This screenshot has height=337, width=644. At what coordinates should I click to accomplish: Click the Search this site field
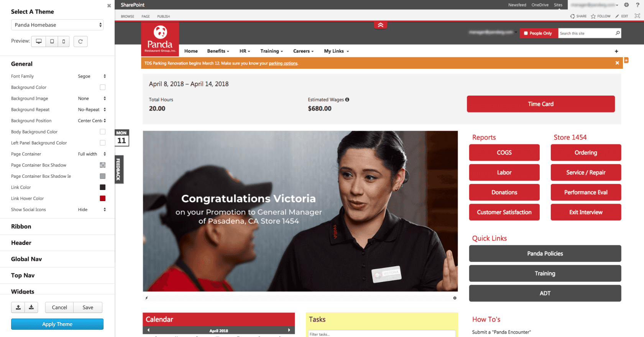point(586,33)
